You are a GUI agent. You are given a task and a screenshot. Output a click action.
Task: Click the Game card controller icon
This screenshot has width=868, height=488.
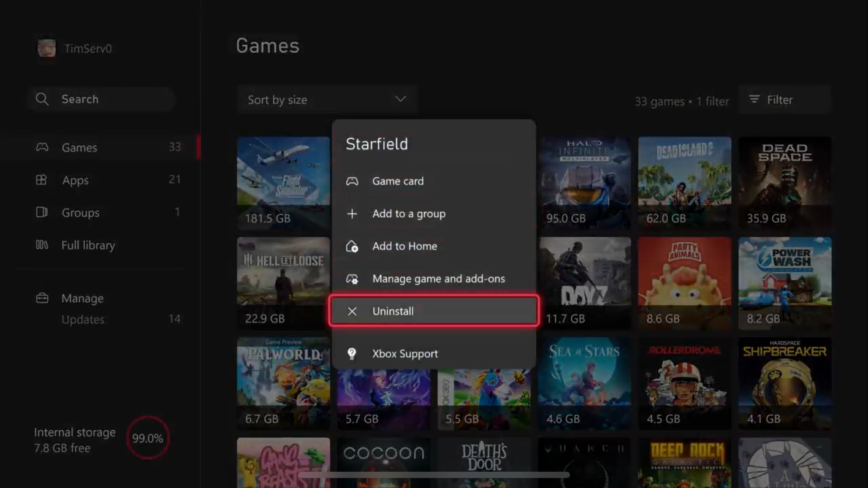tap(352, 181)
